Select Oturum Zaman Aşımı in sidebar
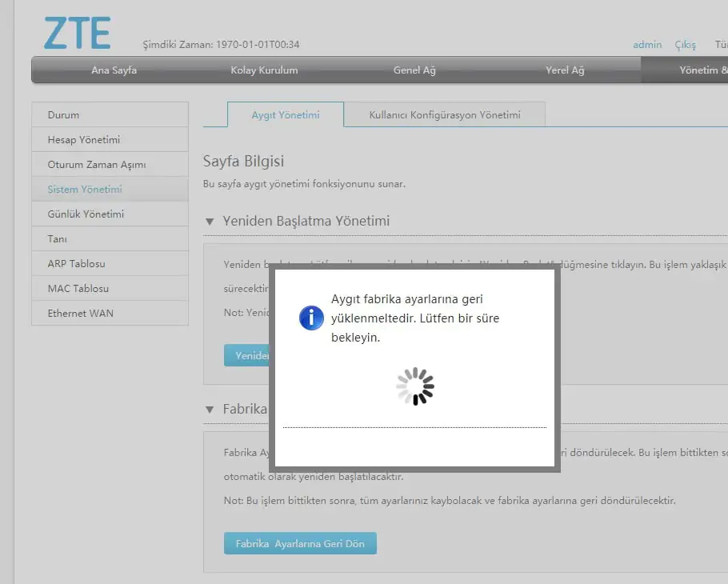The image size is (728, 584). pos(97,164)
